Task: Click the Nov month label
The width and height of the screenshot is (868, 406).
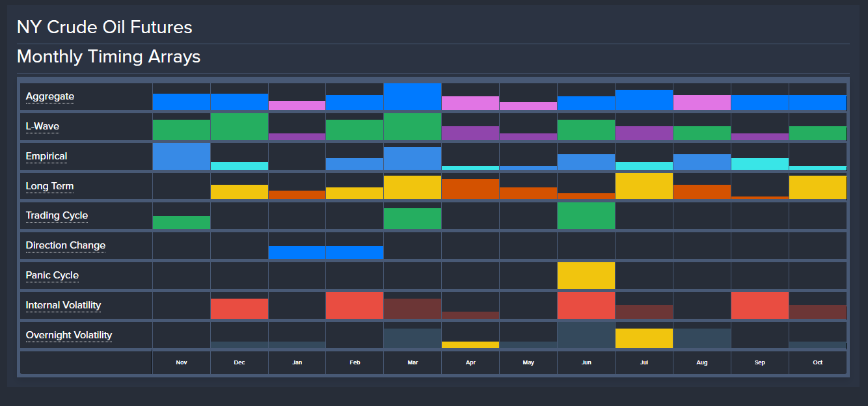Action: pyautogui.click(x=182, y=362)
